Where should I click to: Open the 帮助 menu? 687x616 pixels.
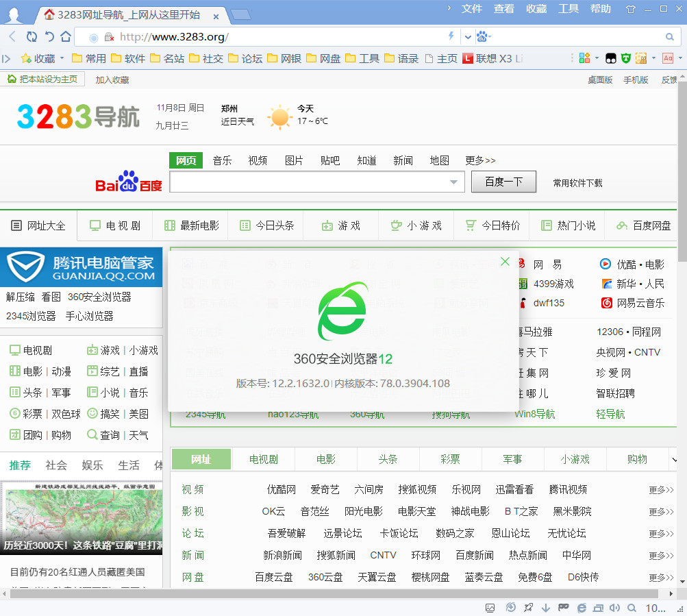(x=600, y=8)
